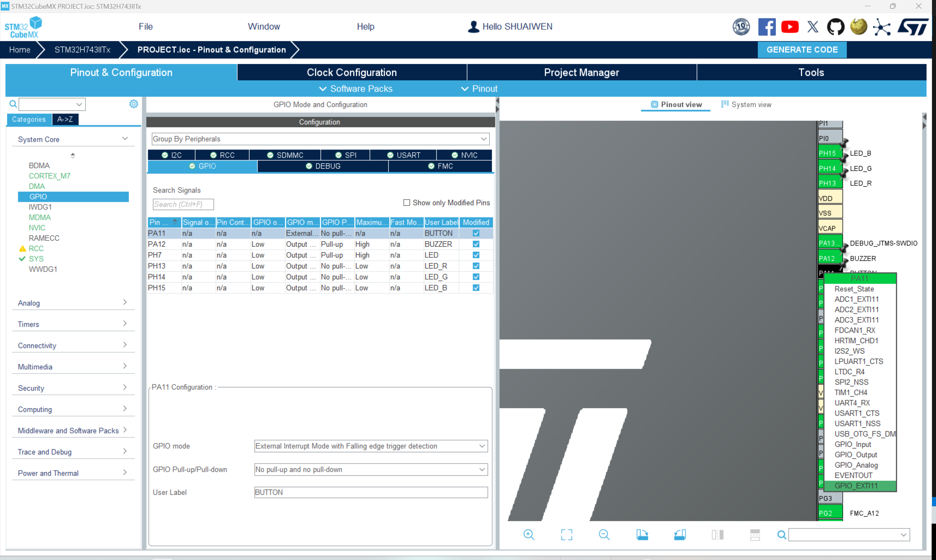
Task: Click the X (Twitter) icon
Action: (813, 27)
